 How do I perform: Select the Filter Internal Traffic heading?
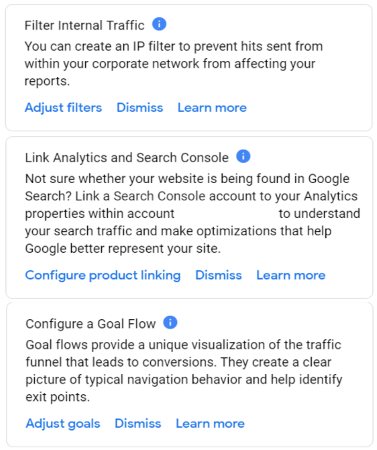84,25
